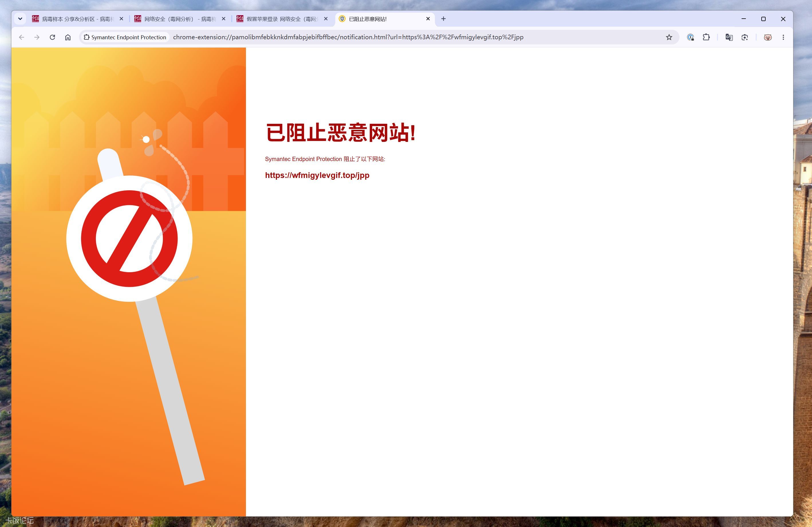The height and width of the screenshot is (527, 812).
Task: Open the Google Translate extension
Action: click(729, 37)
